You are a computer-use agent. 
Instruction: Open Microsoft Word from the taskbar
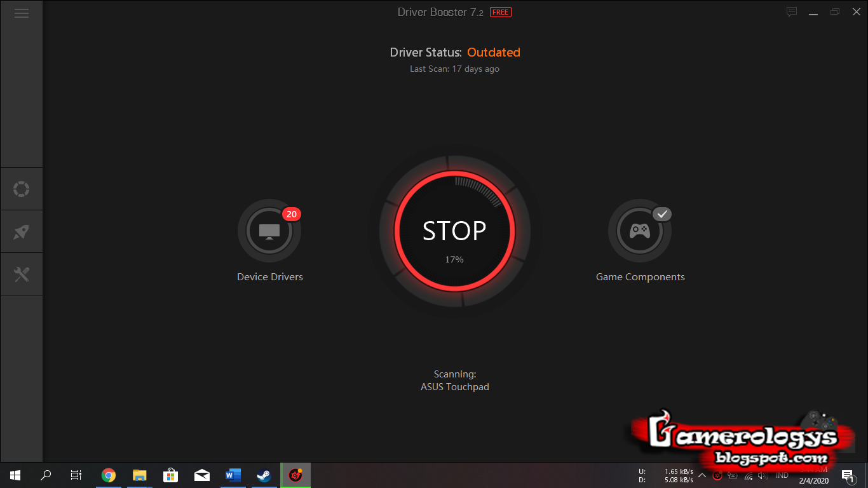[x=233, y=475]
